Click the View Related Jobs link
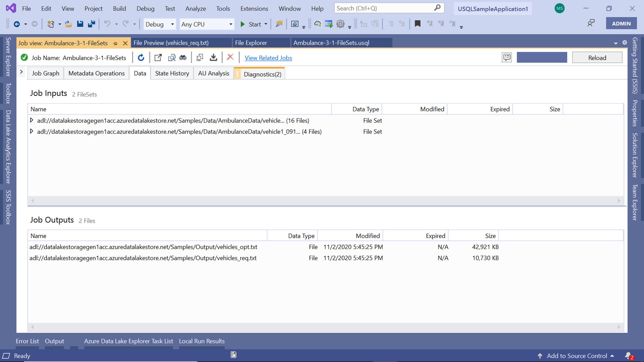 pyautogui.click(x=268, y=58)
